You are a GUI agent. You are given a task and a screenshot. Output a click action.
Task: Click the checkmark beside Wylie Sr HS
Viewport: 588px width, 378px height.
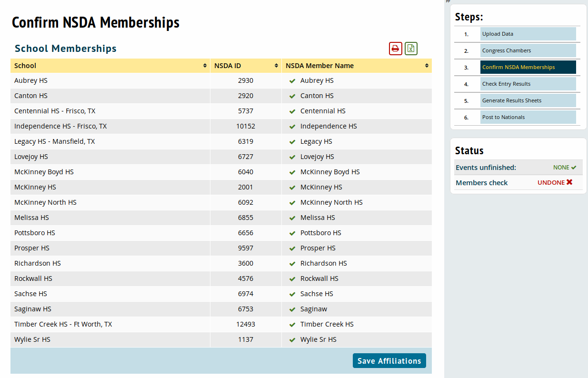tap(292, 340)
